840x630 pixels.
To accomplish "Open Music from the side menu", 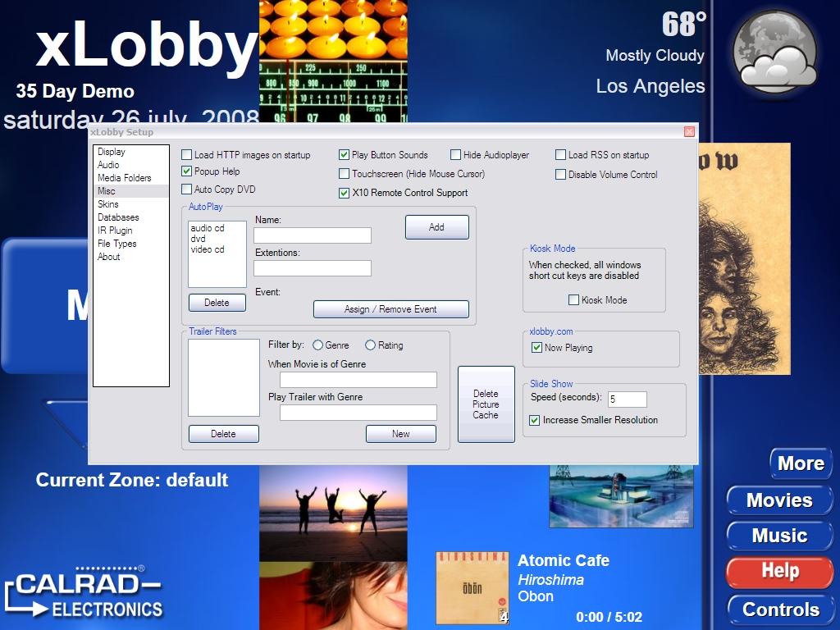I will (779, 536).
